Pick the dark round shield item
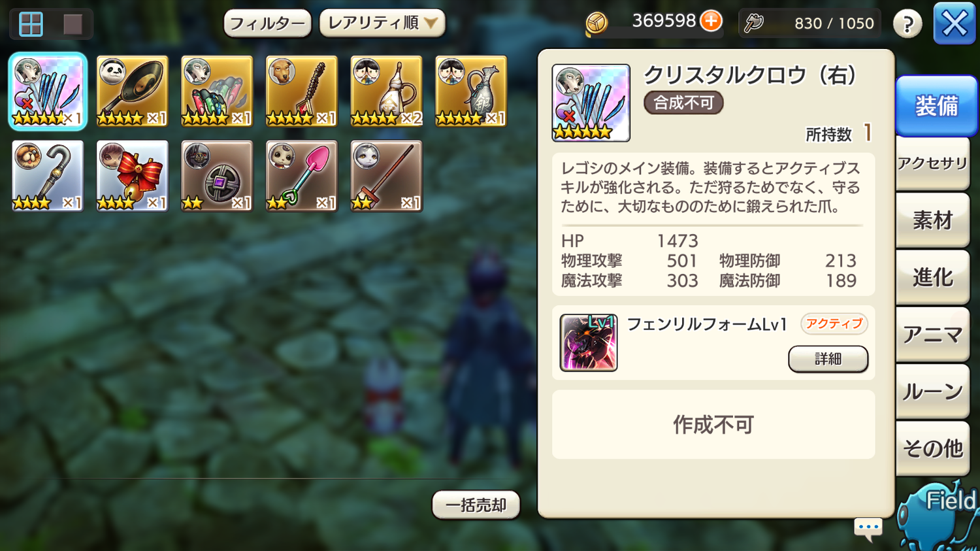Viewport: 980px width, 551px height. 217,176
